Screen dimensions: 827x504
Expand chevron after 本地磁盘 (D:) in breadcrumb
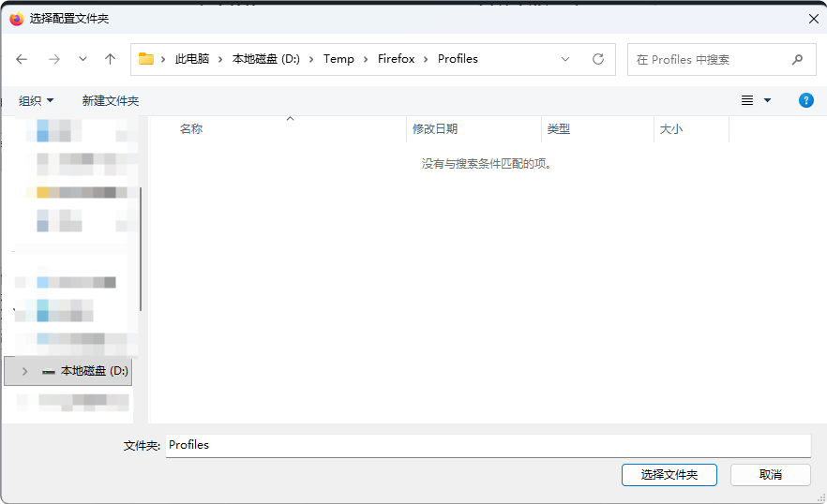click(311, 60)
